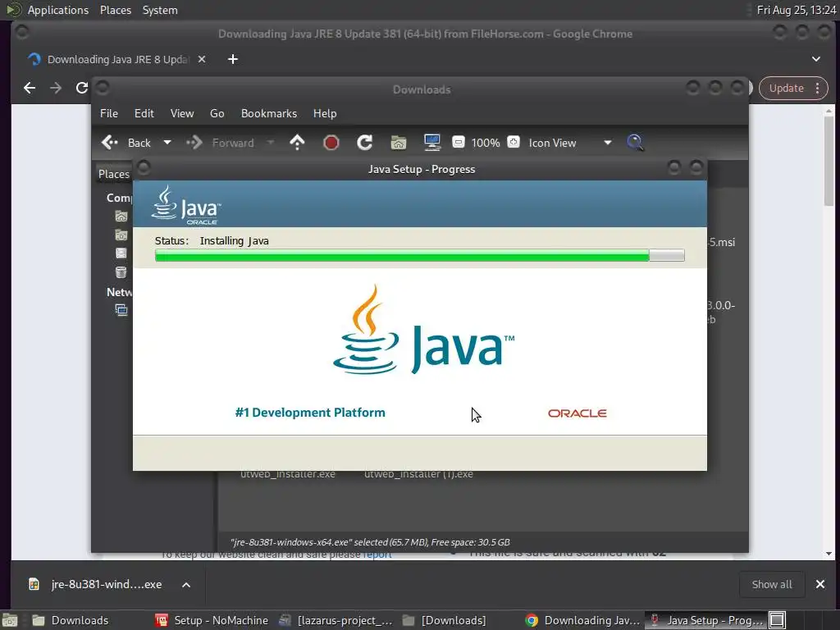Open the Edit menu in Downloads window
Screen dimensions: 840x630
[x=144, y=113]
